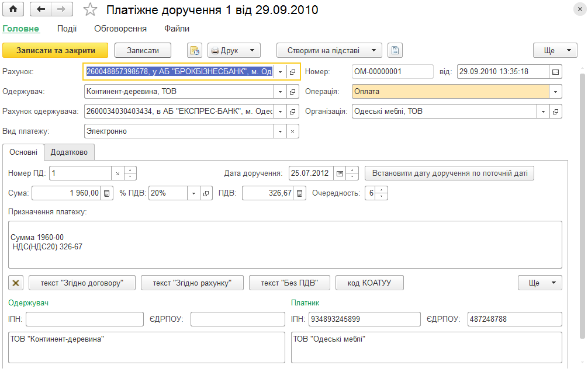Open the Рахунок одержувача record icon
This screenshot has width=588, height=372.
[292, 112]
